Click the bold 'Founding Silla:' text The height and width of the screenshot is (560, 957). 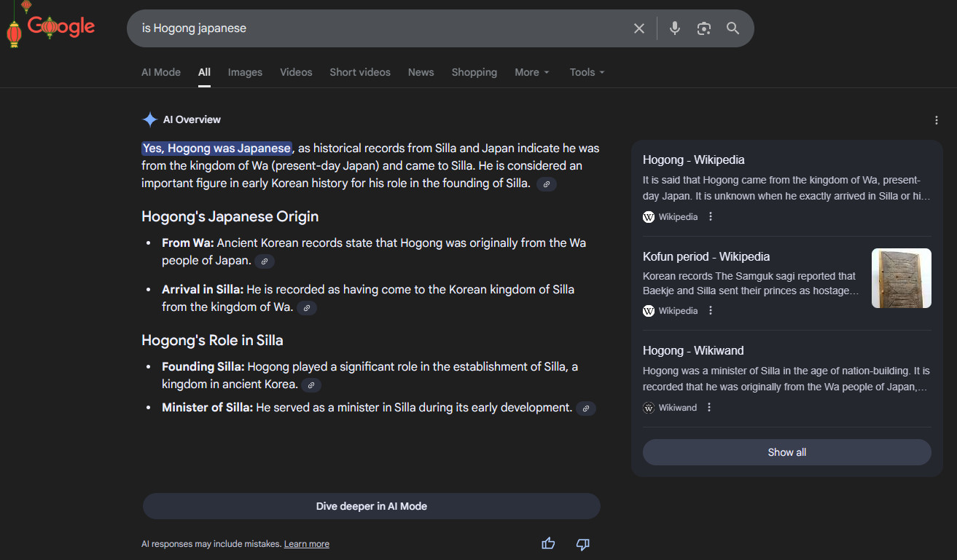204,366
